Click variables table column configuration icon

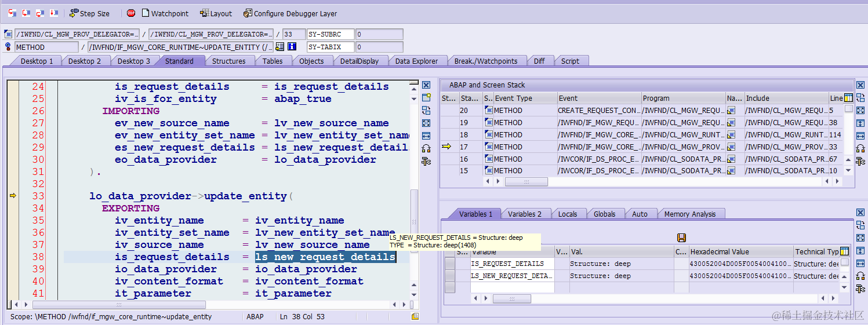click(844, 251)
